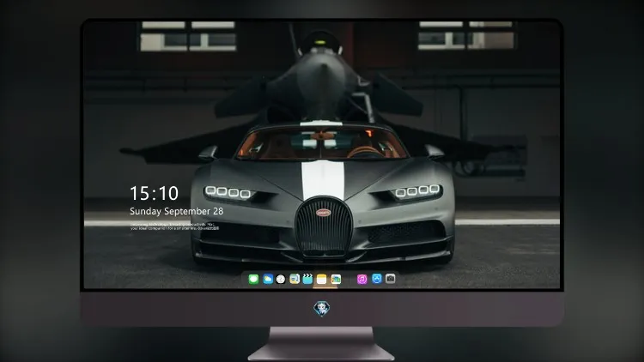The image size is (644, 362).
Task: Open the blue App Store icon
Action: (377, 279)
